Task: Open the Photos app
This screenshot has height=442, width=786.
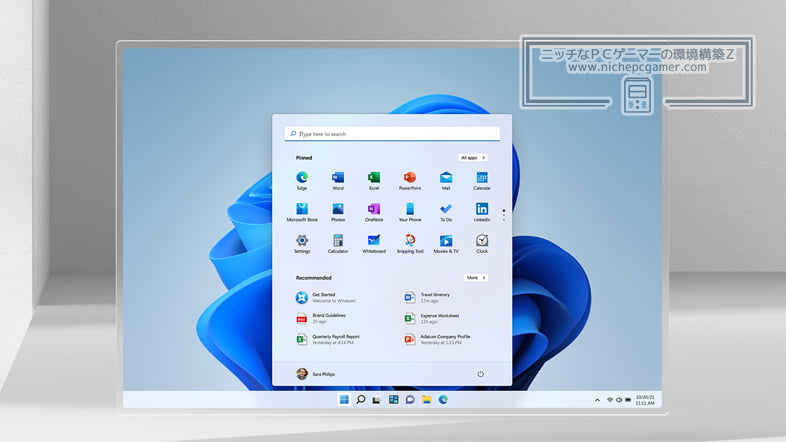Action: 338,212
